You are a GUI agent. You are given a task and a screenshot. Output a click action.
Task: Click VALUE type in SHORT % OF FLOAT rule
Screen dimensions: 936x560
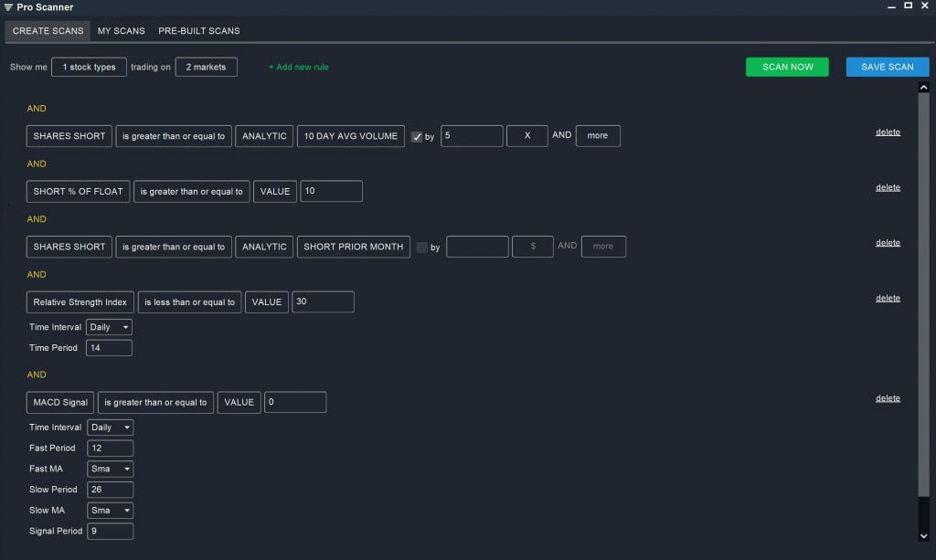(x=274, y=191)
